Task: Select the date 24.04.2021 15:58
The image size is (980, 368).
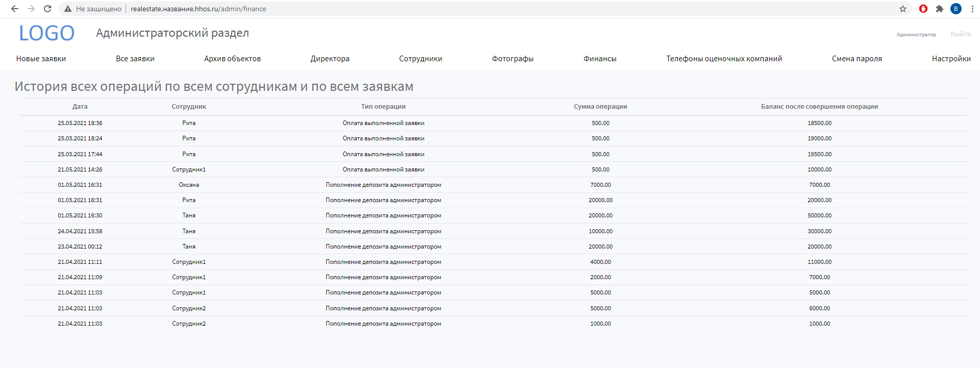Action: tap(80, 231)
